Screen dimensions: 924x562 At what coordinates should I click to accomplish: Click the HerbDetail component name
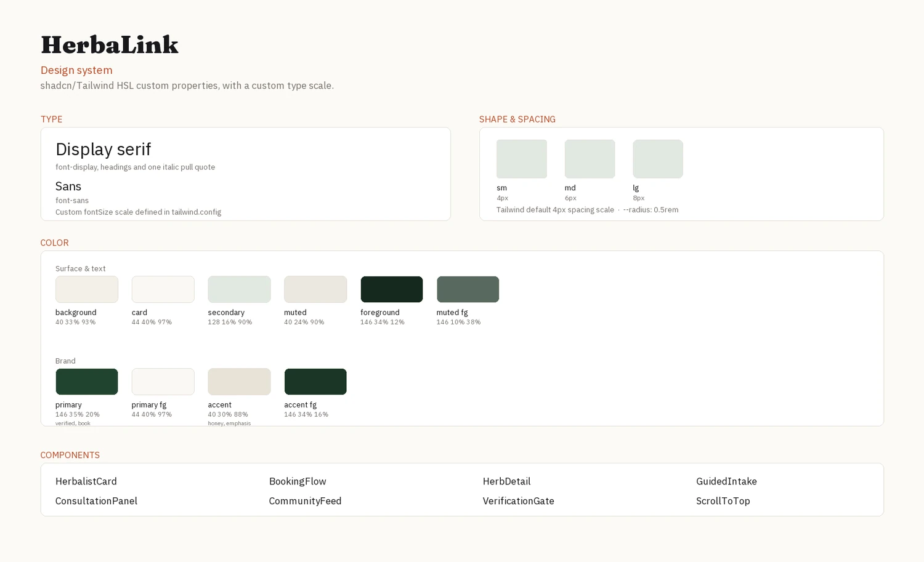point(506,481)
